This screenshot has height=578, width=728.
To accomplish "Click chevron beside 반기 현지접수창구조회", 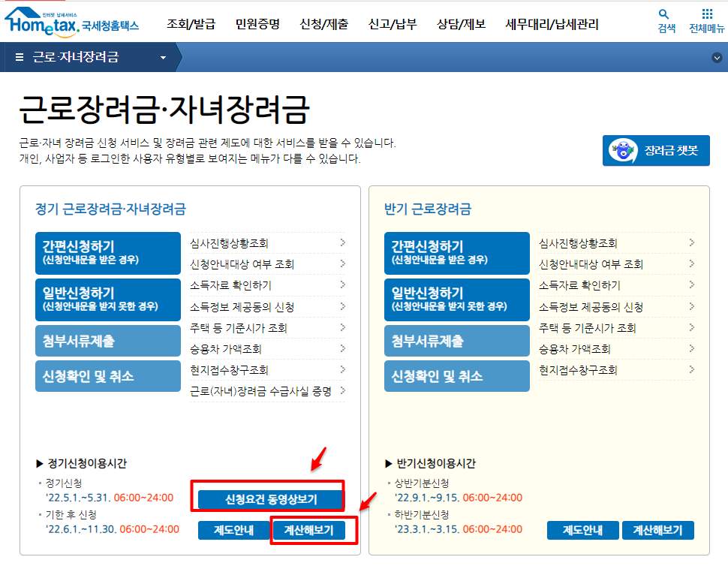I will tap(692, 369).
